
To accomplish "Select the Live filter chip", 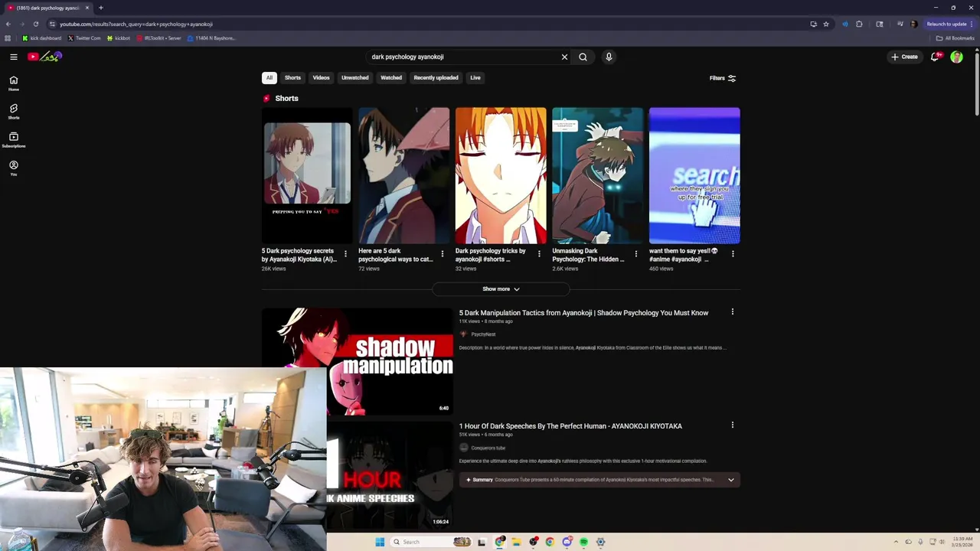I will [x=475, y=77].
